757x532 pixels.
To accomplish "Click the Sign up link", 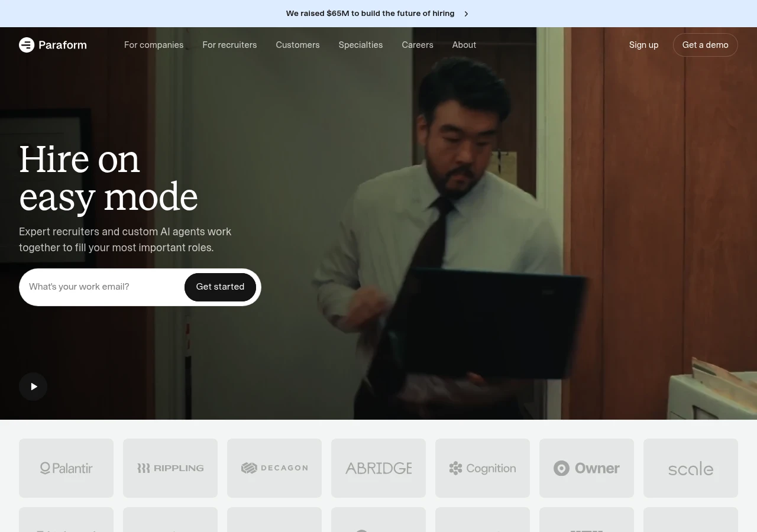I will 643,45.
